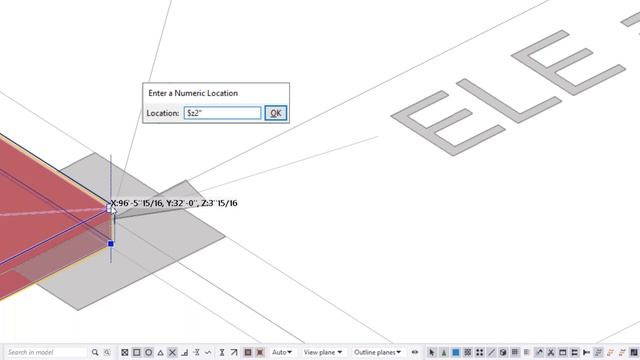Image resolution: width=640 pixels, height=360 pixels.
Task: Open the View plane dropdown
Action: pos(322,352)
